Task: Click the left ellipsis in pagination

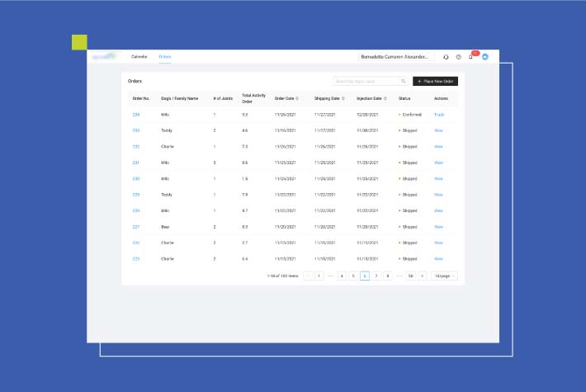Action: point(330,276)
